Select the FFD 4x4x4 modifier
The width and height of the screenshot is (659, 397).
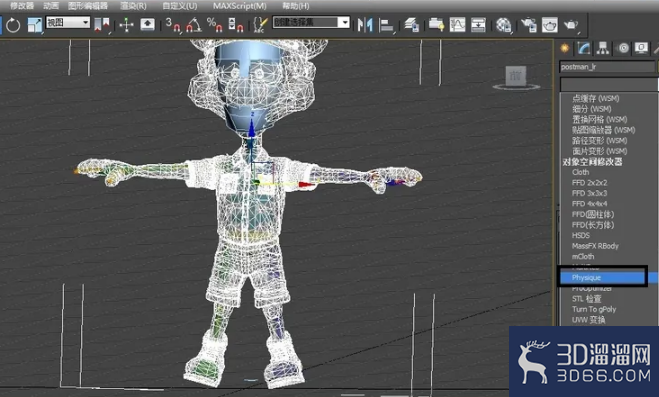coord(589,204)
